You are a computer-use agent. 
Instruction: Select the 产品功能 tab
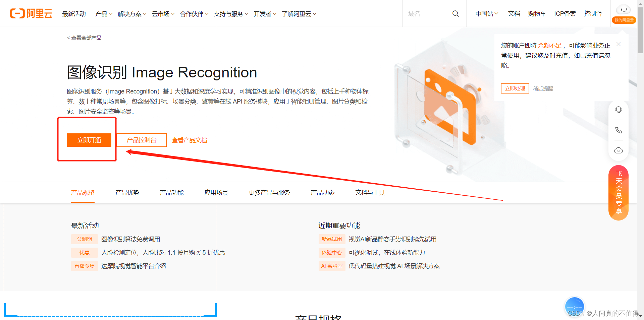[x=172, y=193]
